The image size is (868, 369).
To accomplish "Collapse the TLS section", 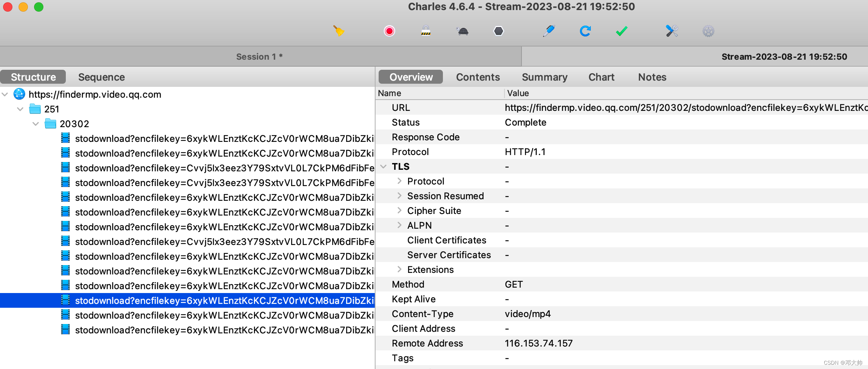I will (383, 166).
